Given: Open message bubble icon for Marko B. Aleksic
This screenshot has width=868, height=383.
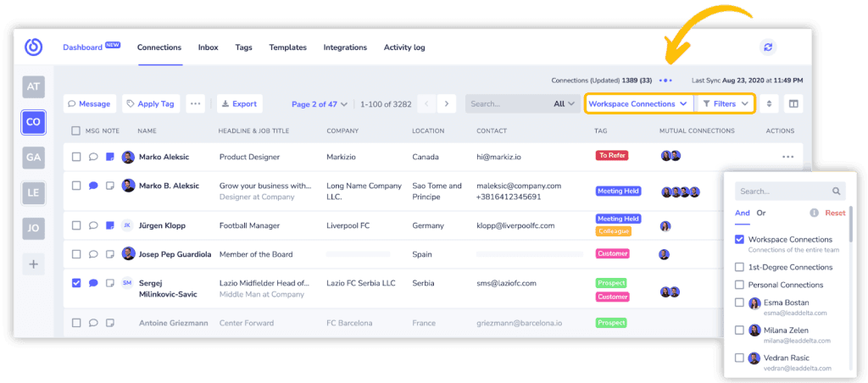Looking at the screenshot, I should [93, 186].
